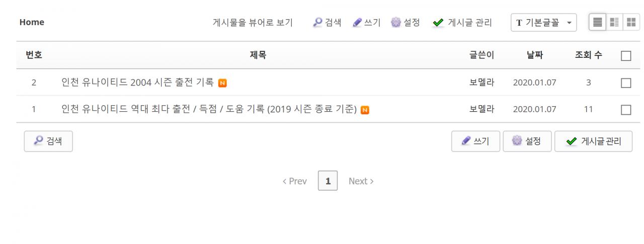Click the arrow on the font selector
Image resolution: width=644 pixels, height=244 pixels.
coord(569,23)
